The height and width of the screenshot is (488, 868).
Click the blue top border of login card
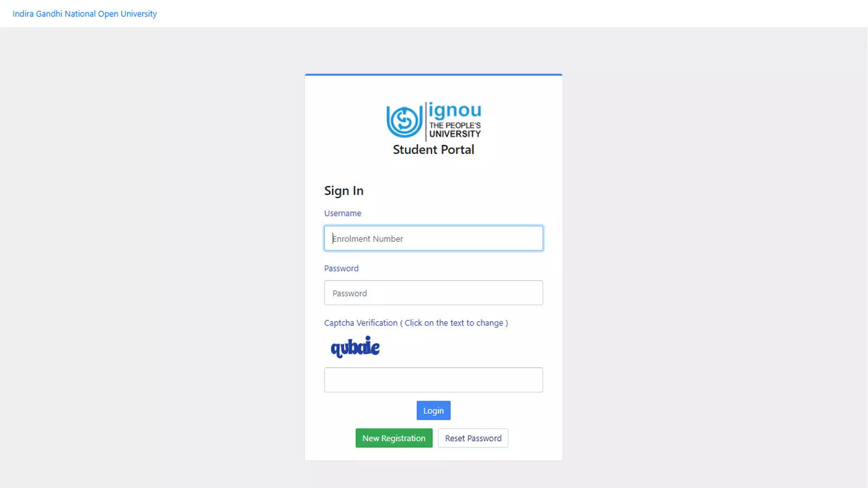click(x=433, y=75)
